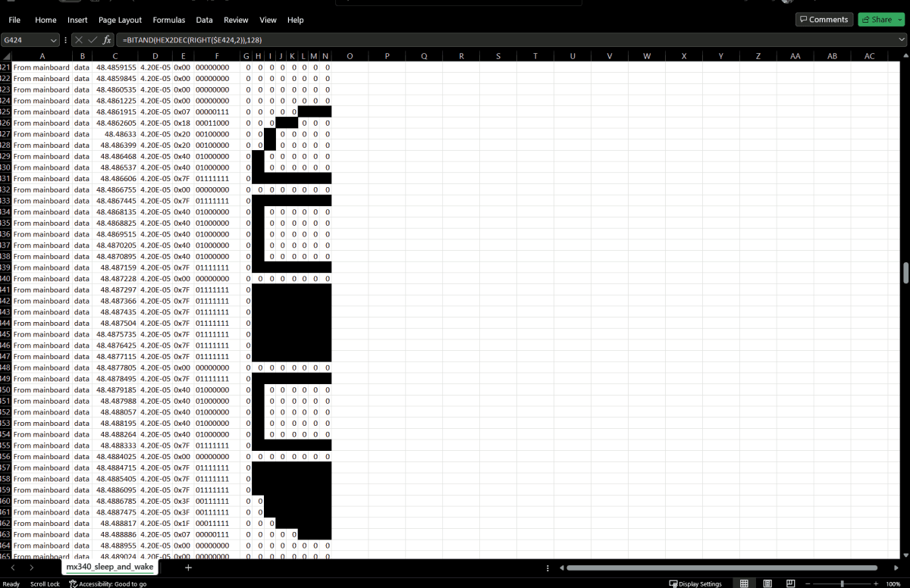Click the Comments button
Screen dimensions: 910x588
824,19
